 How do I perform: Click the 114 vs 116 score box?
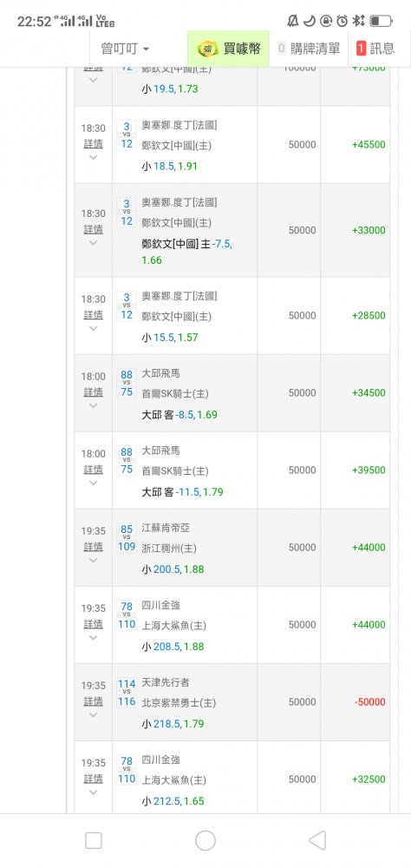(x=127, y=693)
